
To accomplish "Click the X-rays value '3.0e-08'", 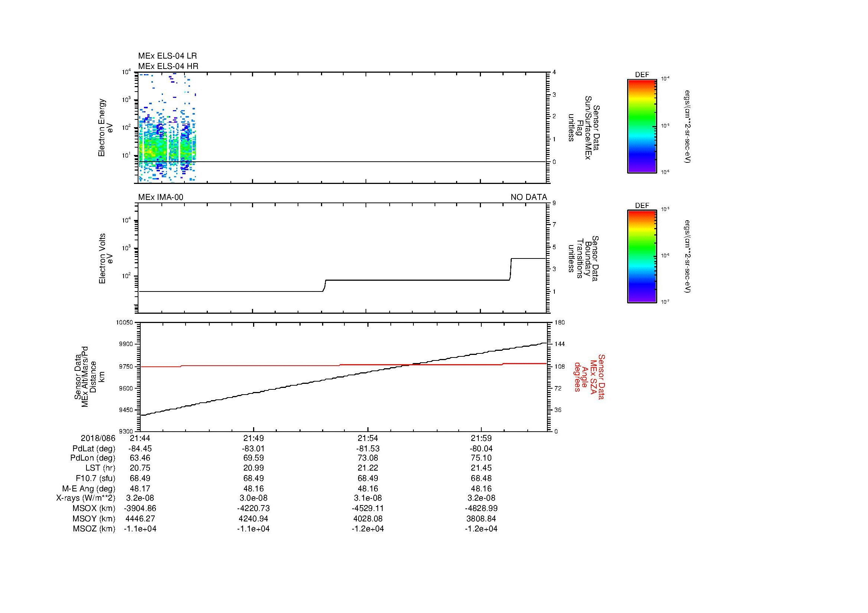I will [253, 498].
